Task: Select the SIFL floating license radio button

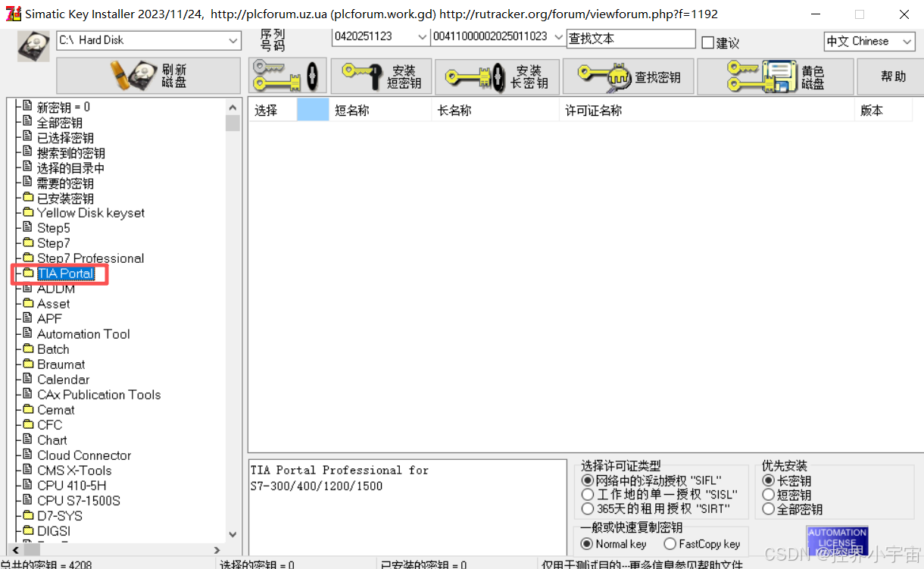Action: tap(588, 480)
